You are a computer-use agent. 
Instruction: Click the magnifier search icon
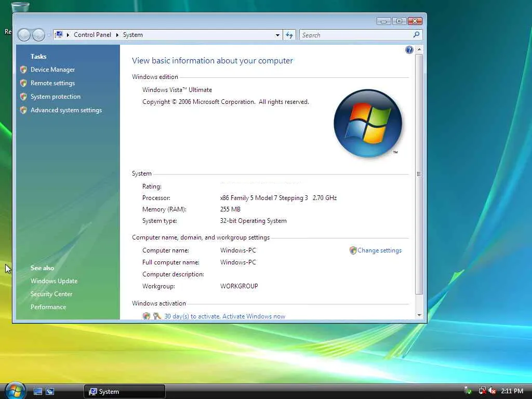416,35
